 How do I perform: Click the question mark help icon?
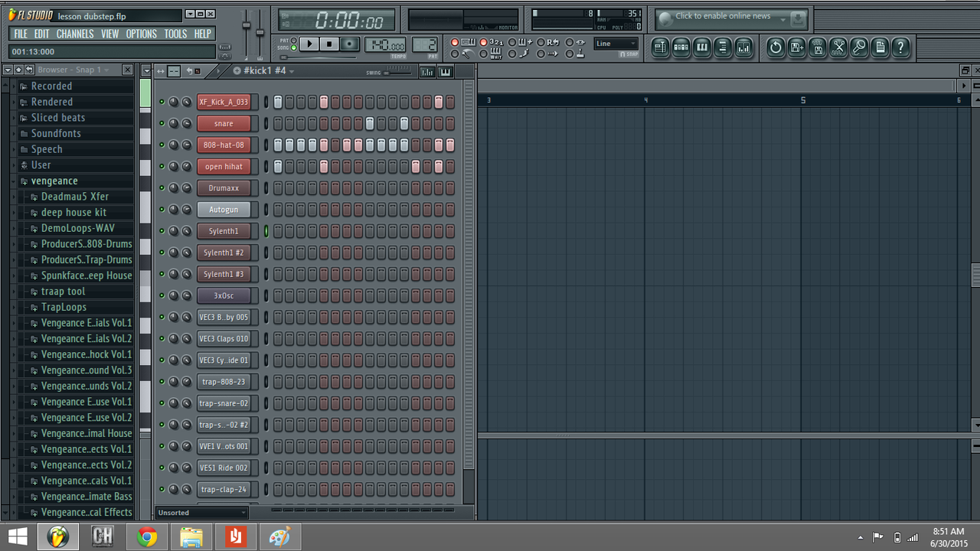(x=901, y=47)
